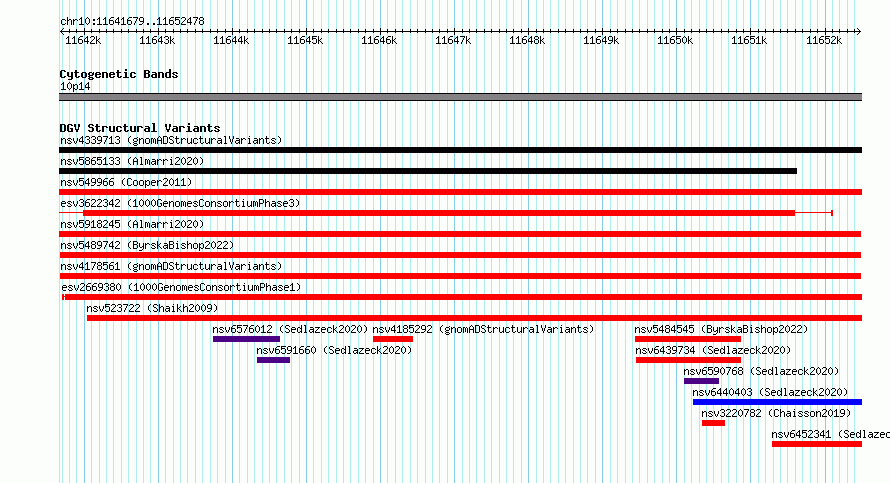The width and height of the screenshot is (890, 483).
Task: Click the 11652k ruler tick label
Action: tap(824, 40)
